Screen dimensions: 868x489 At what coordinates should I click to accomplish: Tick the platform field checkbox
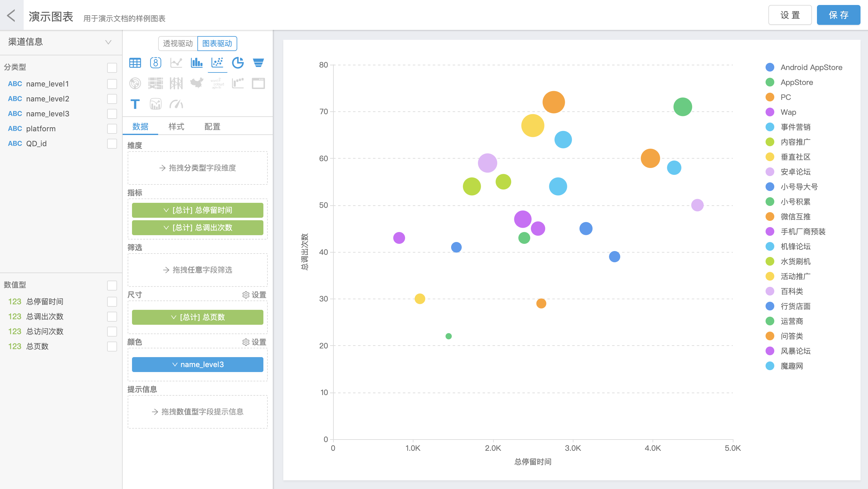[x=112, y=129]
